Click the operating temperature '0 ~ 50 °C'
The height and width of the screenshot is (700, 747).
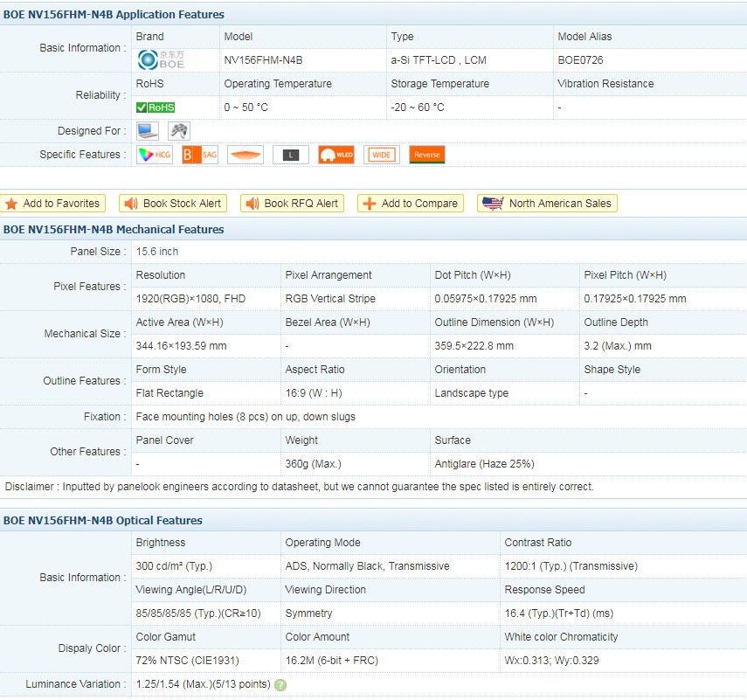[246, 107]
